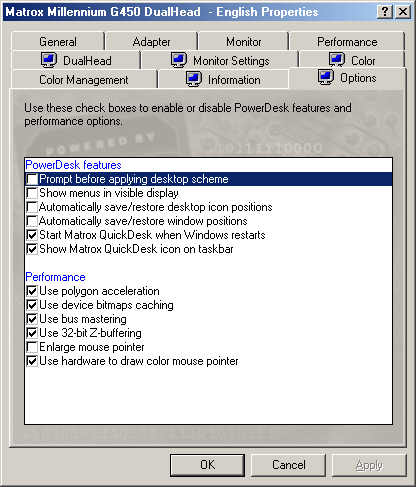Check Show menus in visible display
Screen dimensions: 416x487
(x=32, y=193)
